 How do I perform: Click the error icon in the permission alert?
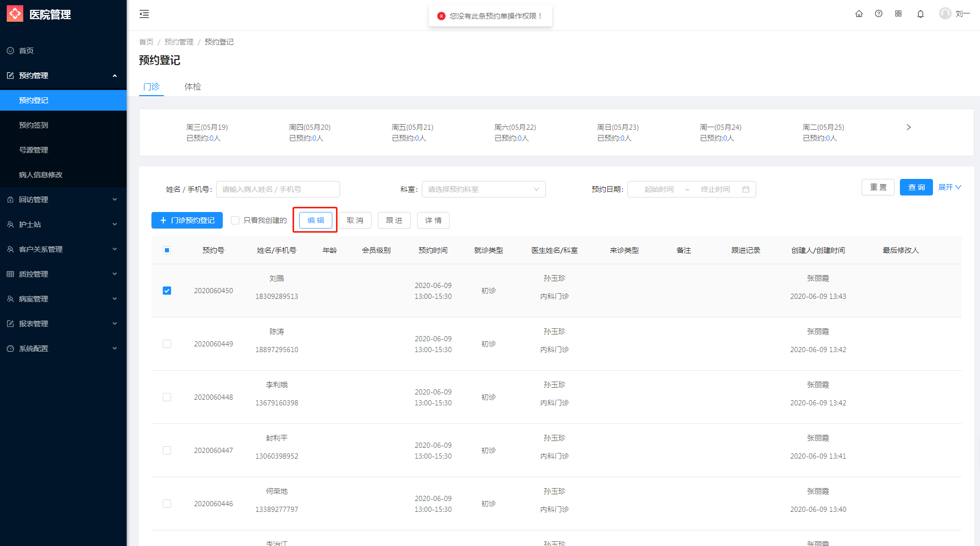(441, 16)
